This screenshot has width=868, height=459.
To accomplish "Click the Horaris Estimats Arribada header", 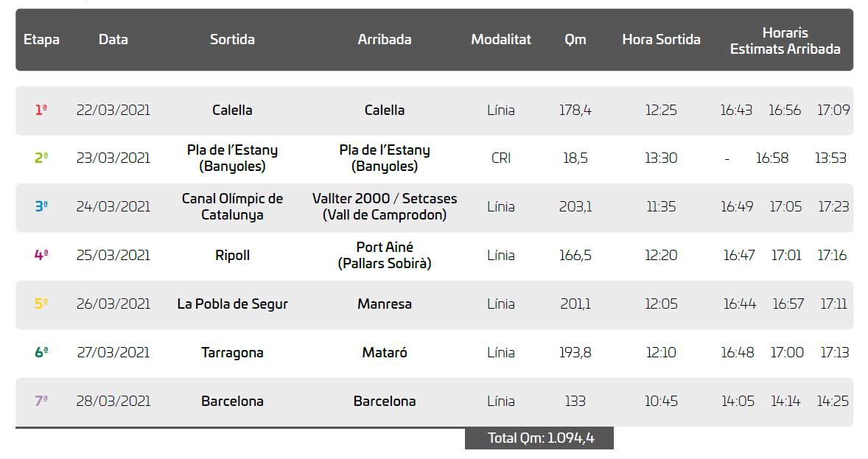I will 785,41.
